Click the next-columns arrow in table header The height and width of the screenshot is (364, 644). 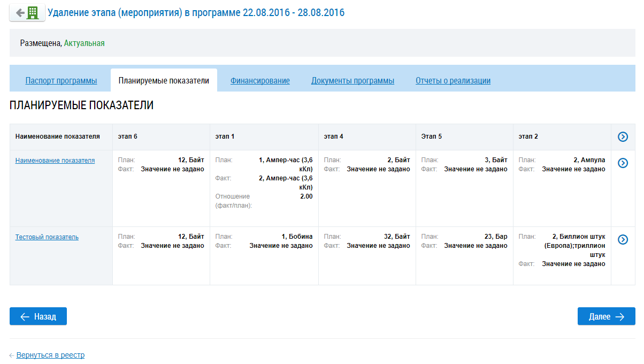pos(623,137)
